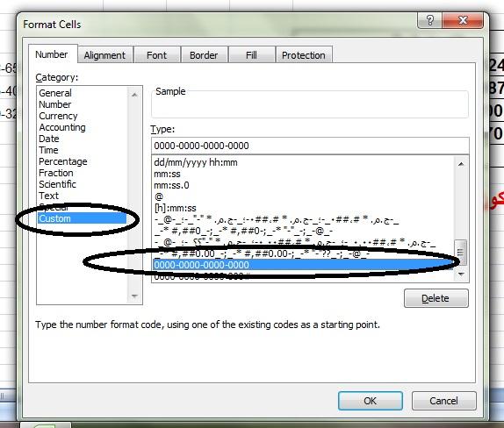Switch to the Alignment tab
The width and height of the screenshot is (504, 428).
point(104,55)
